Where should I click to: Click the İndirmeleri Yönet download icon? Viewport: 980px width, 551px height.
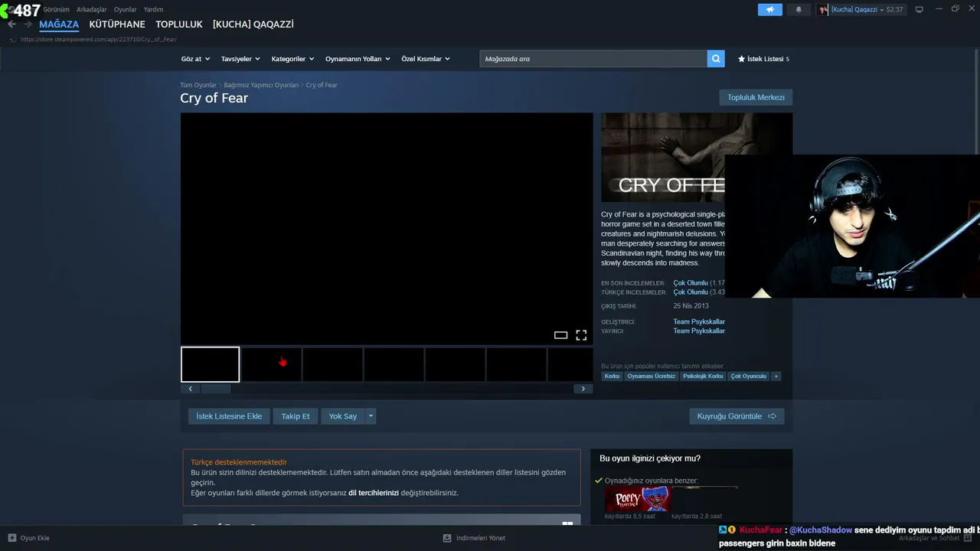point(447,538)
